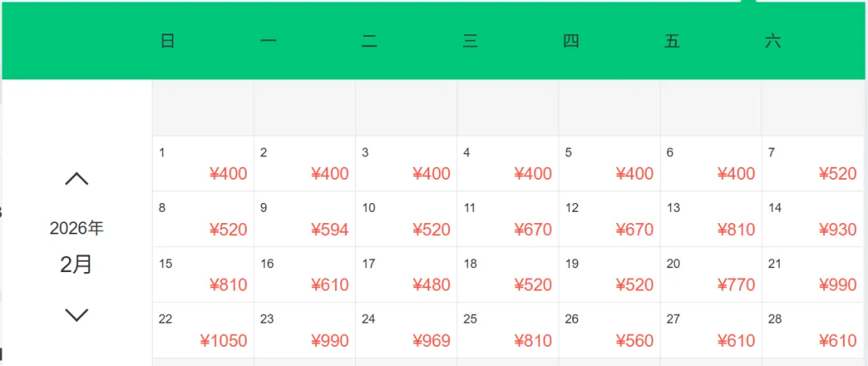Go to previous month with up chevron
Viewport: 868px width, 366px height.
tap(76, 179)
